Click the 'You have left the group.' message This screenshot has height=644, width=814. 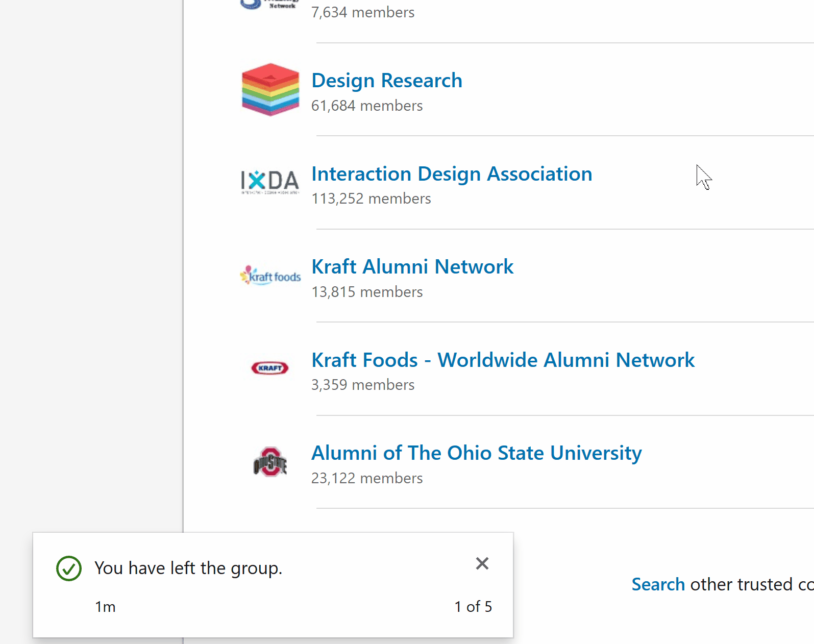click(188, 568)
